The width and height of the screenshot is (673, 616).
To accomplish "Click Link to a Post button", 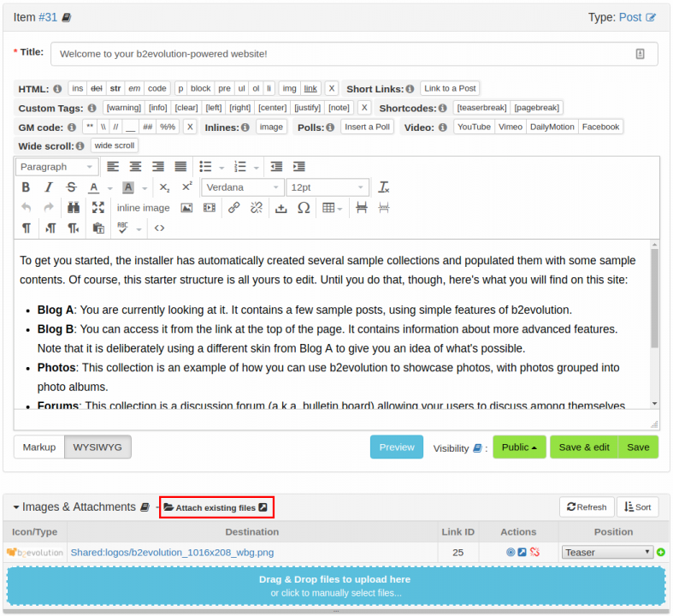I will 450,88.
